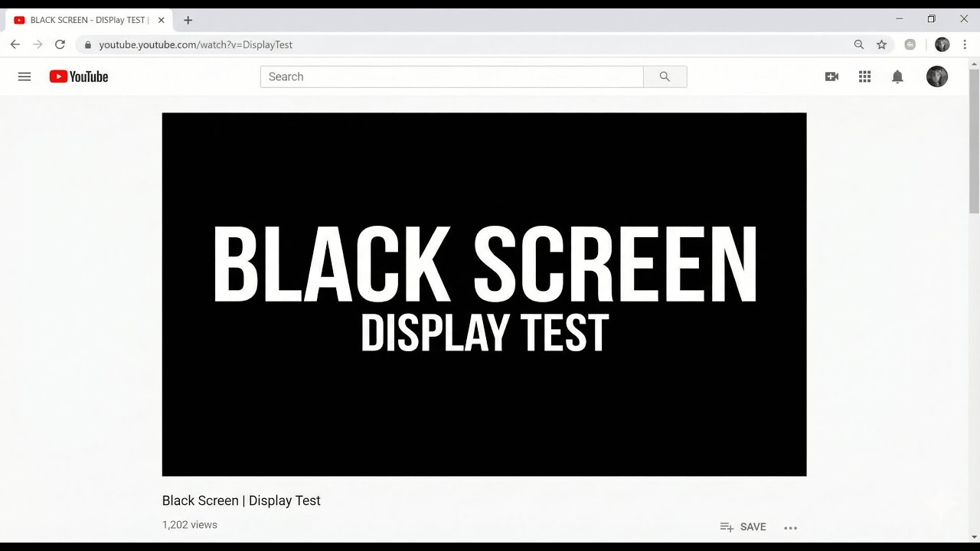The image size is (980, 551).
Task: Restore down the browser window
Action: click(931, 19)
